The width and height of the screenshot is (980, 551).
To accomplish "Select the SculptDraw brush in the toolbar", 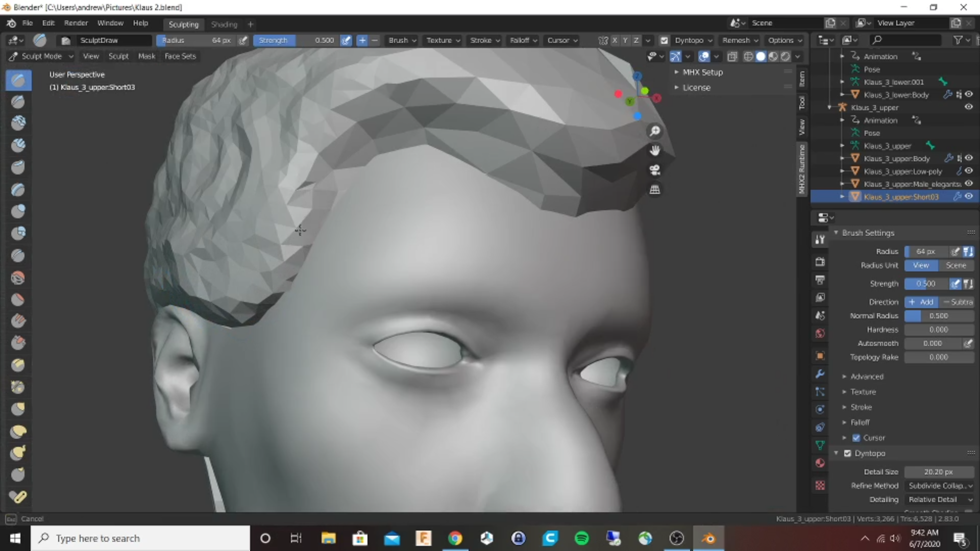I will [18, 79].
